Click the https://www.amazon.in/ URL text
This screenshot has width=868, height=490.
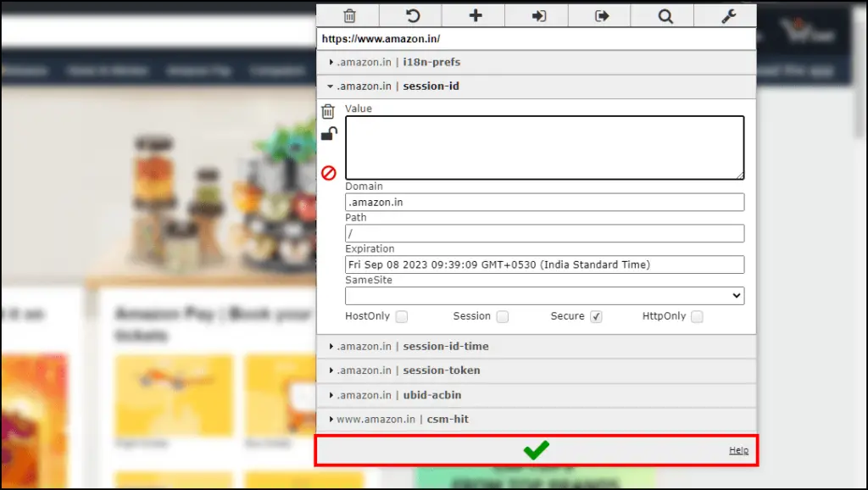click(x=381, y=39)
